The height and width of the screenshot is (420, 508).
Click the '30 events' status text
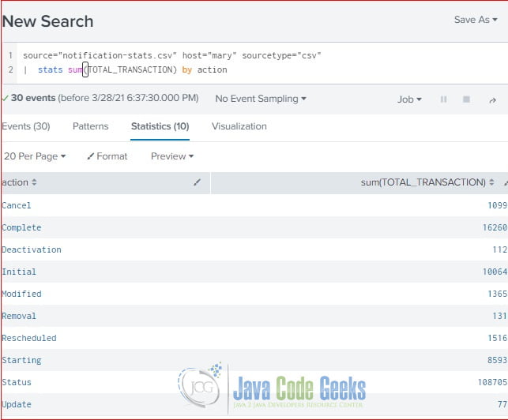click(33, 98)
